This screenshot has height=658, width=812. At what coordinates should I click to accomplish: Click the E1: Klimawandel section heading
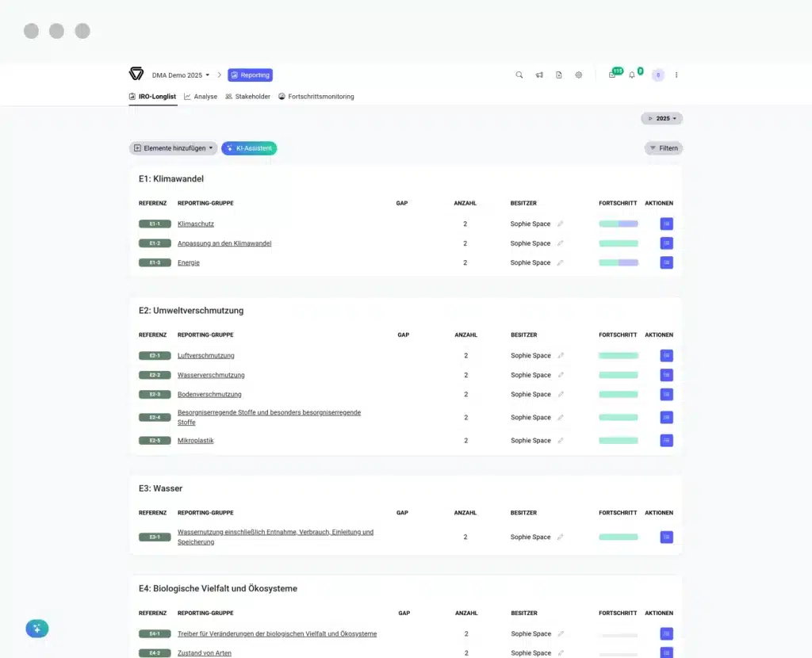[171, 178]
